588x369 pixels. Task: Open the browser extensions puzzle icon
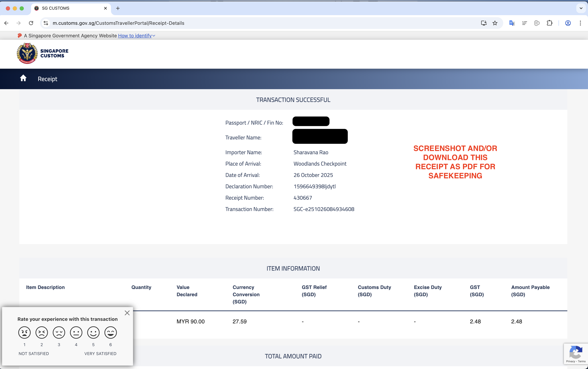tap(550, 23)
